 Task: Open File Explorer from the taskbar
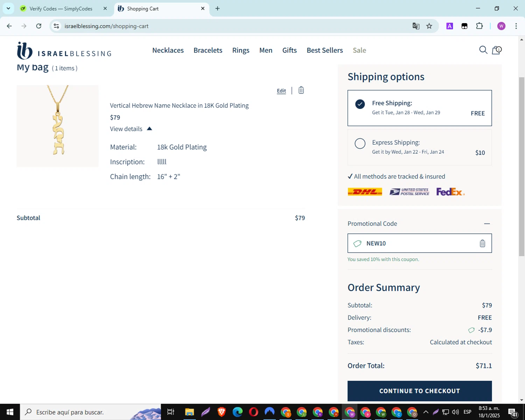(189, 412)
